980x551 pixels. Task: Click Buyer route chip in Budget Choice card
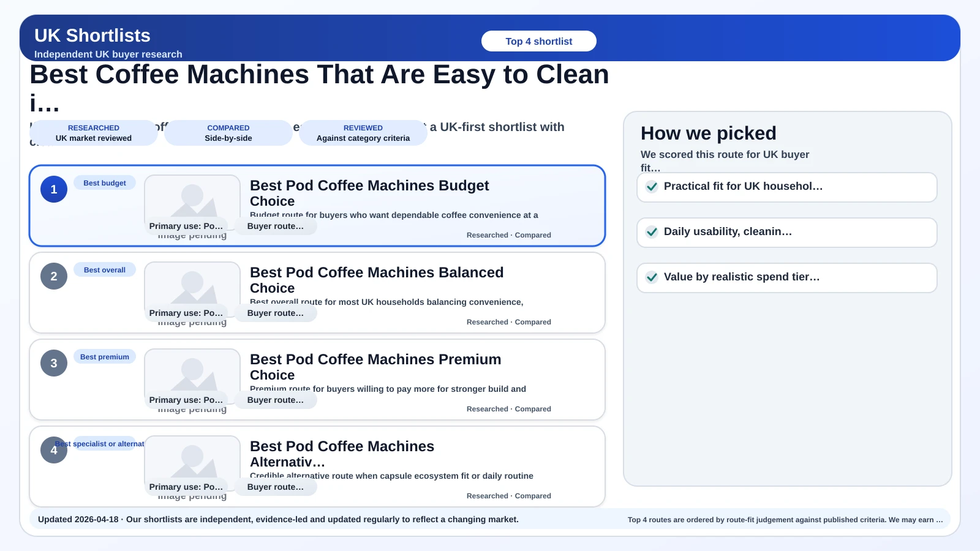[276, 226]
